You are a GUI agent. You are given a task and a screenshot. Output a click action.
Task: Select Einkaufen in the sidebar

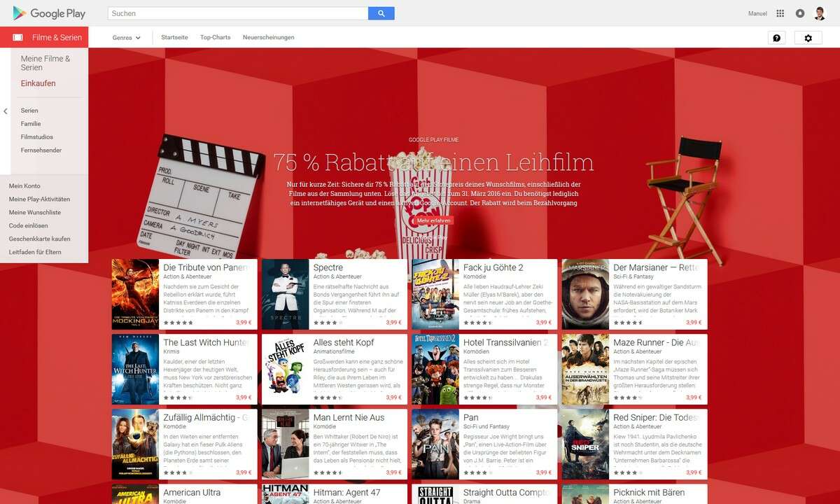(x=38, y=83)
